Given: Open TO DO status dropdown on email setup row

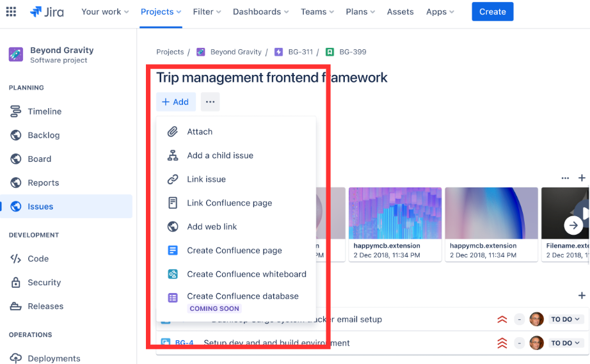Looking at the screenshot, I should pyautogui.click(x=565, y=319).
